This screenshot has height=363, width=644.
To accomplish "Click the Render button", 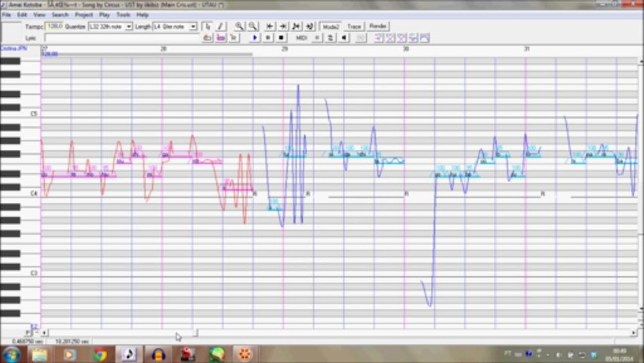I will coord(378,26).
